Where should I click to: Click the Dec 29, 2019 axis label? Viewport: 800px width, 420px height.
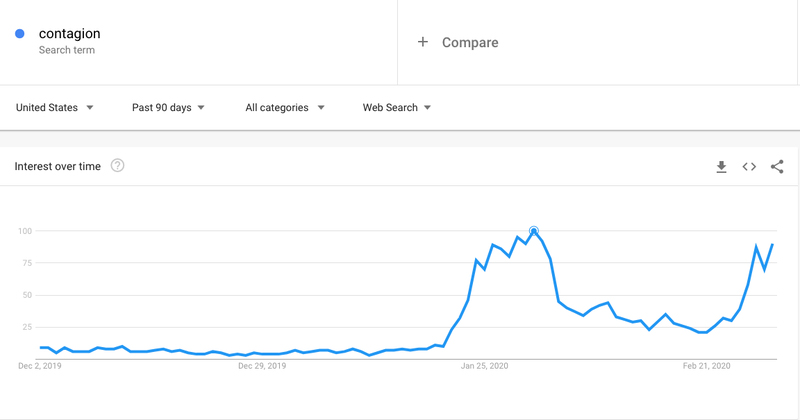pyautogui.click(x=263, y=367)
